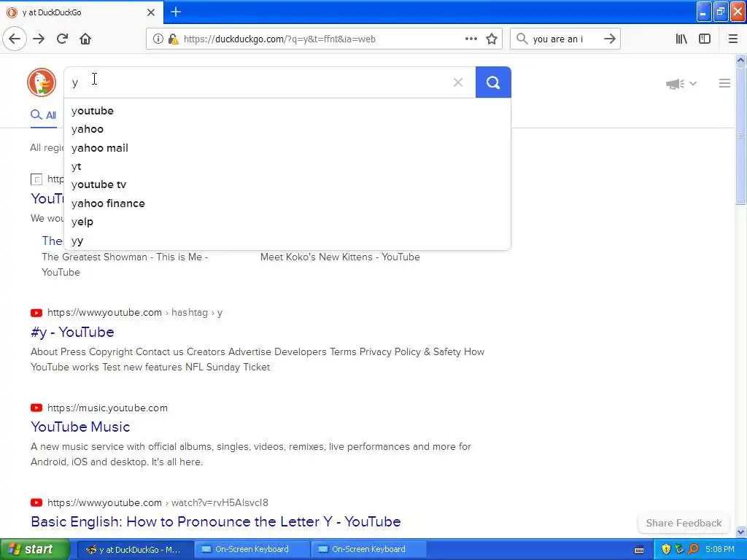Switch to the Firefox DuckDuckGo taskbar button
The width and height of the screenshot is (747, 560).
[x=135, y=550]
